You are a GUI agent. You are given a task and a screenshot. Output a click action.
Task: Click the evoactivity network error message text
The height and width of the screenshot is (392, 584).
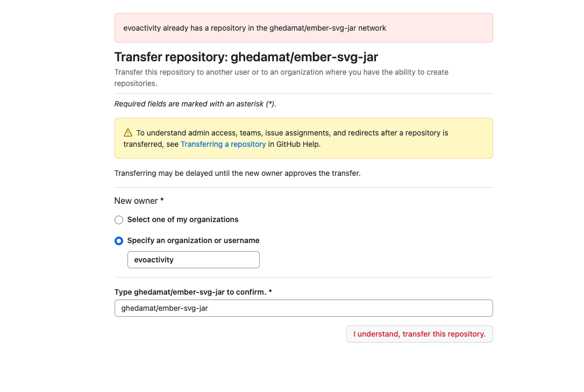[254, 27]
